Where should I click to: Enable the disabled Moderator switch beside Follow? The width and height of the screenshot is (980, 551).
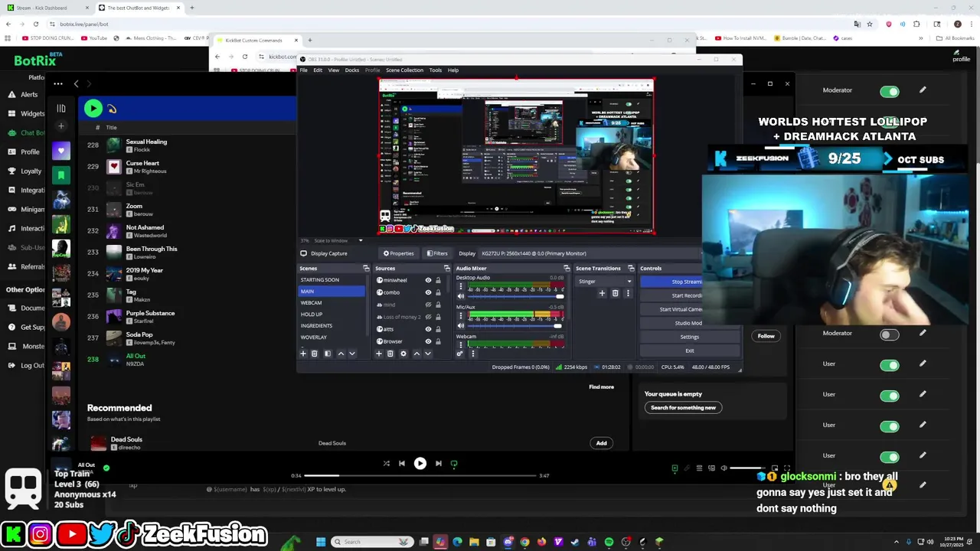pos(889,334)
